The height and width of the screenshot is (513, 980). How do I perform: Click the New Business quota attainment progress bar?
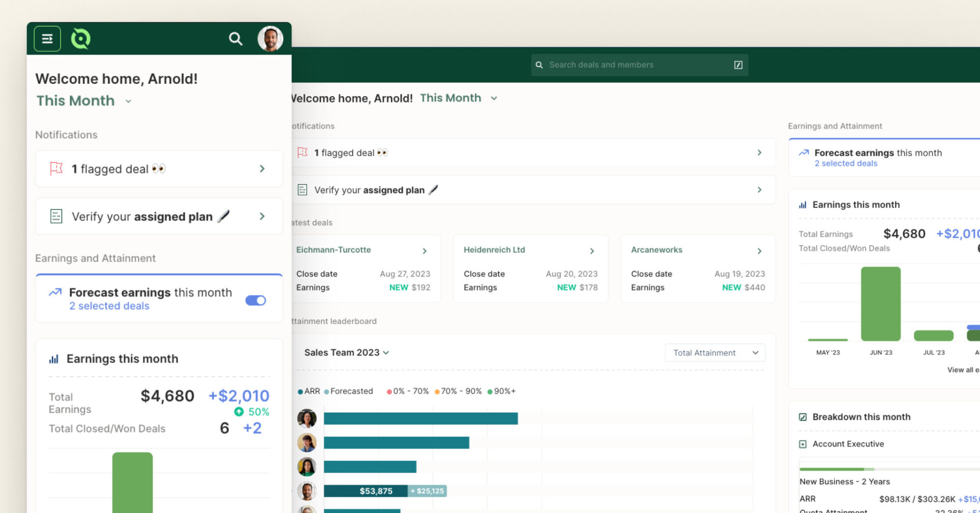[868, 469]
